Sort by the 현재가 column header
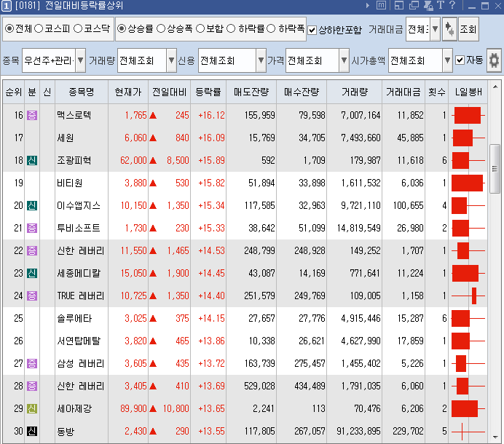This screenshot has width=504, height=444. (128, 92)
